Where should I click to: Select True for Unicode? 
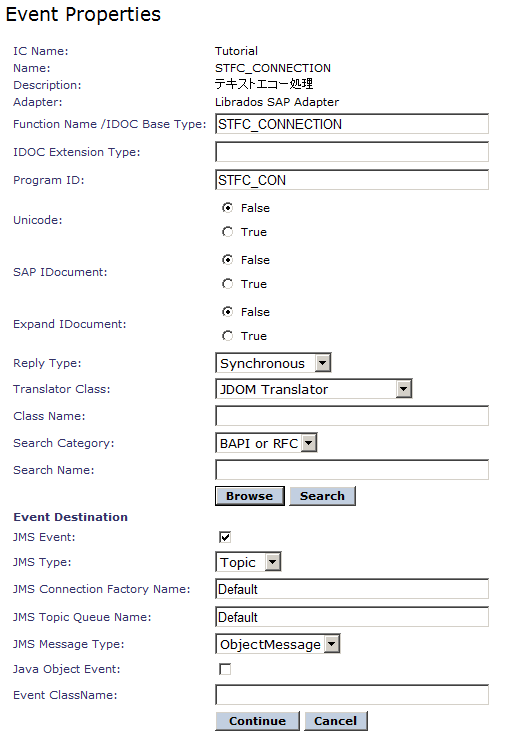tap(228, 232)
